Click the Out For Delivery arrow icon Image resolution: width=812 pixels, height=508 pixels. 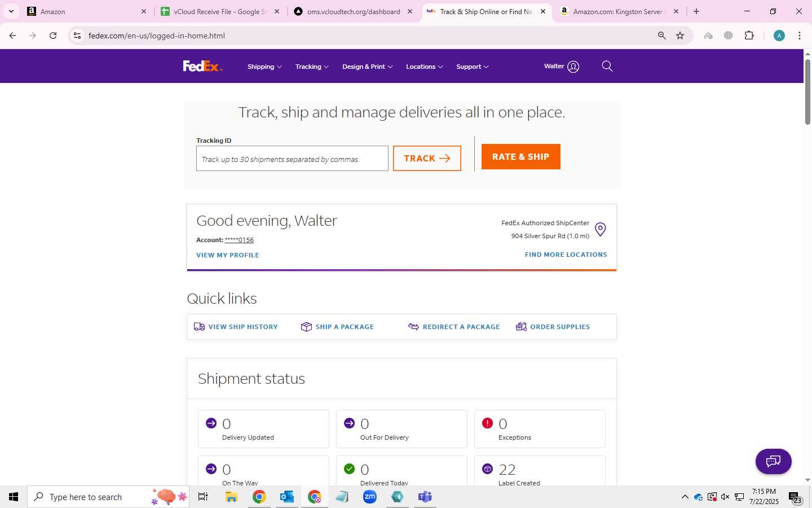click(x=349, y=423)
